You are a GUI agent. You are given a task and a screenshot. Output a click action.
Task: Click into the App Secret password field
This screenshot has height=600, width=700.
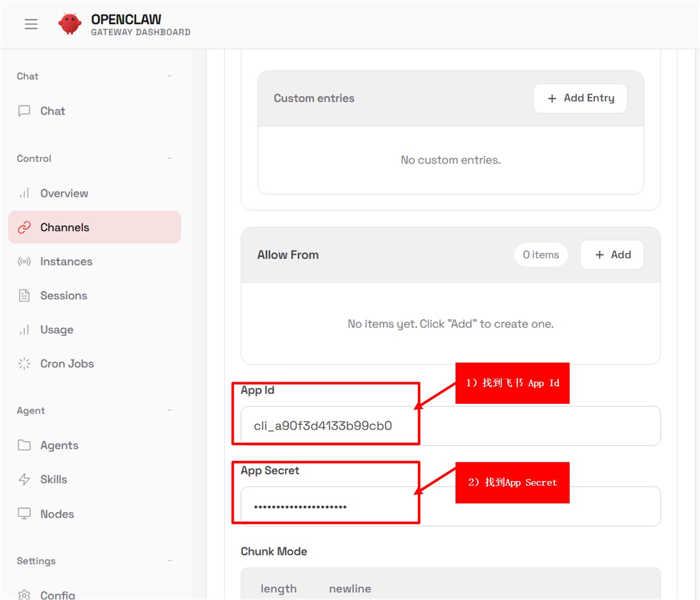pos(450,507)
